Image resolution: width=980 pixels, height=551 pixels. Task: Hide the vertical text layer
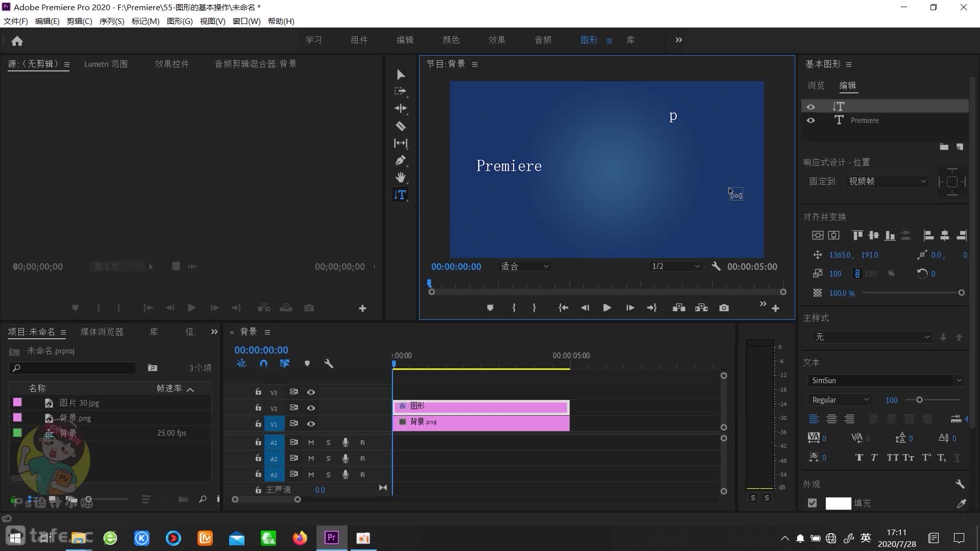[x=811, y=107]
